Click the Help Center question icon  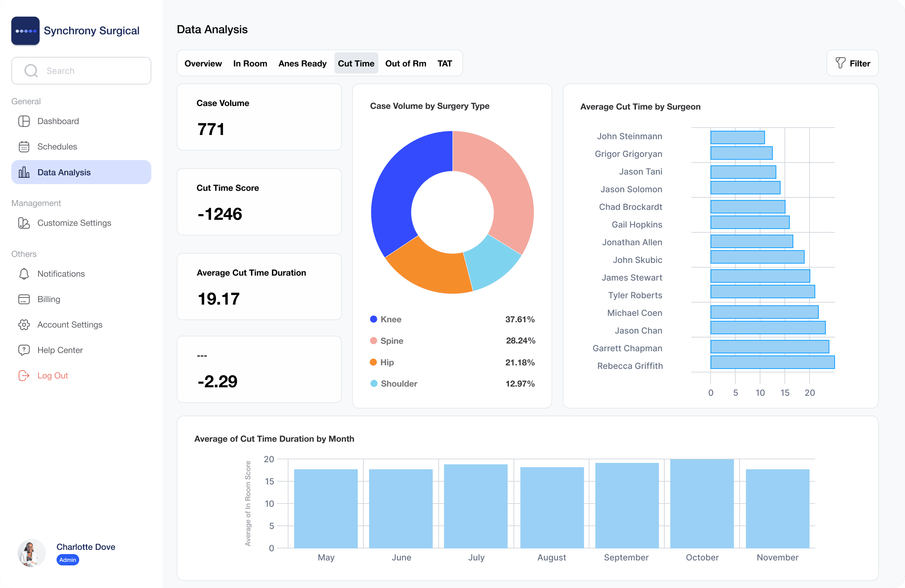[x=24, y=350]
